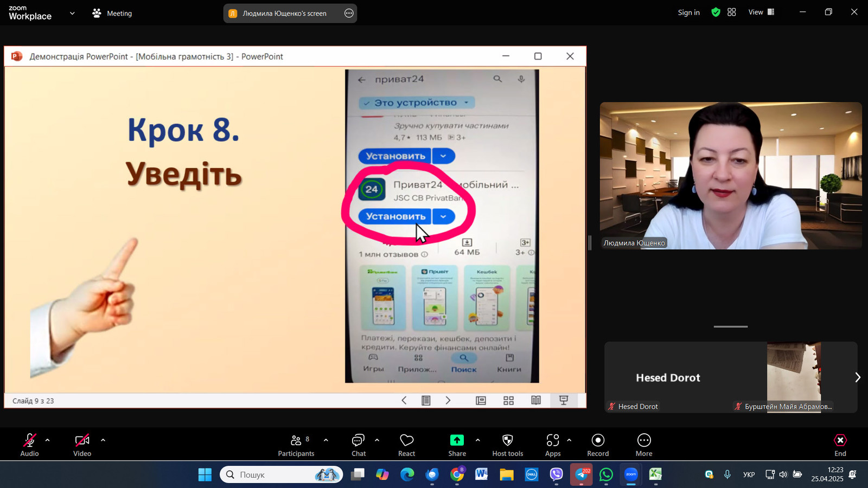
Task: Click Людмила Ющенко's video thumbnail
Action: (x=731, y=176)
